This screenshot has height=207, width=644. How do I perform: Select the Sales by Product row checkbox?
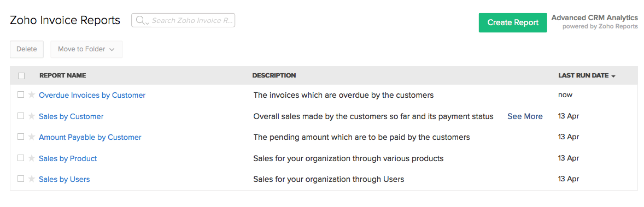21,158
